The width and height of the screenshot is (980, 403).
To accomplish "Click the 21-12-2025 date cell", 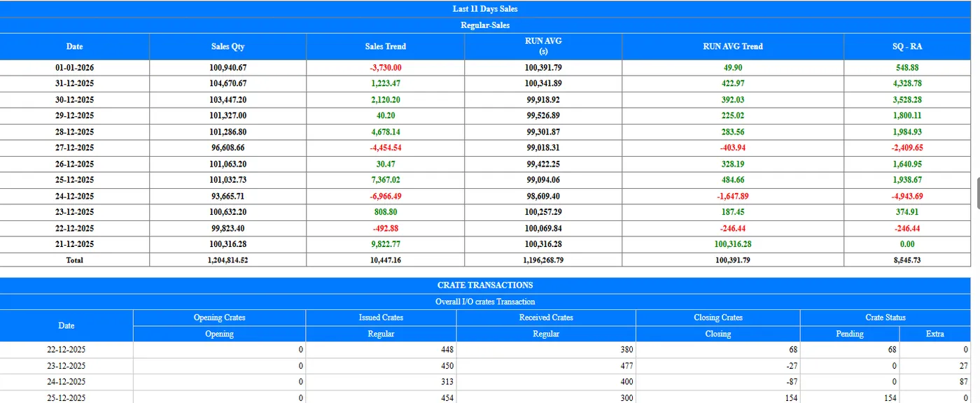I will tap(74, 244).
